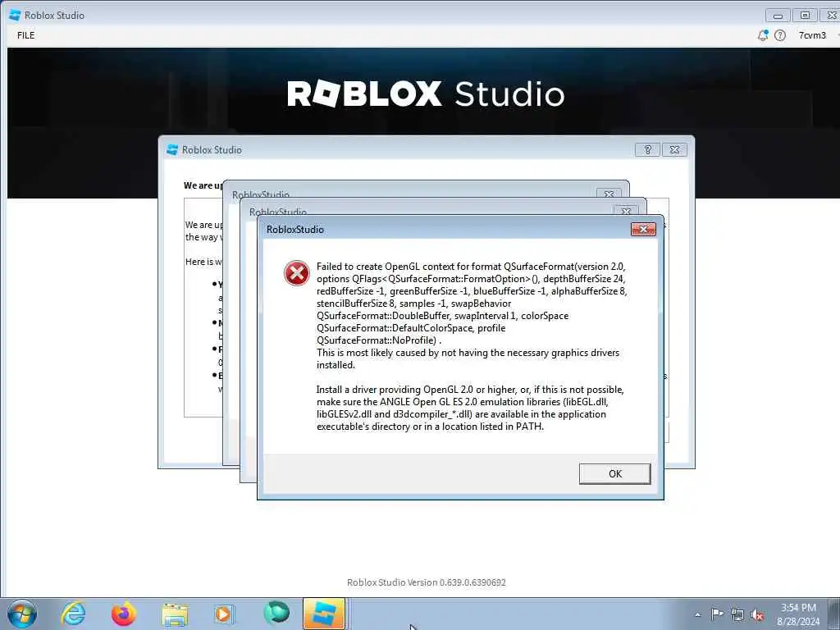
Task: Show hidden system tray icons
Action: pos(697,614)
